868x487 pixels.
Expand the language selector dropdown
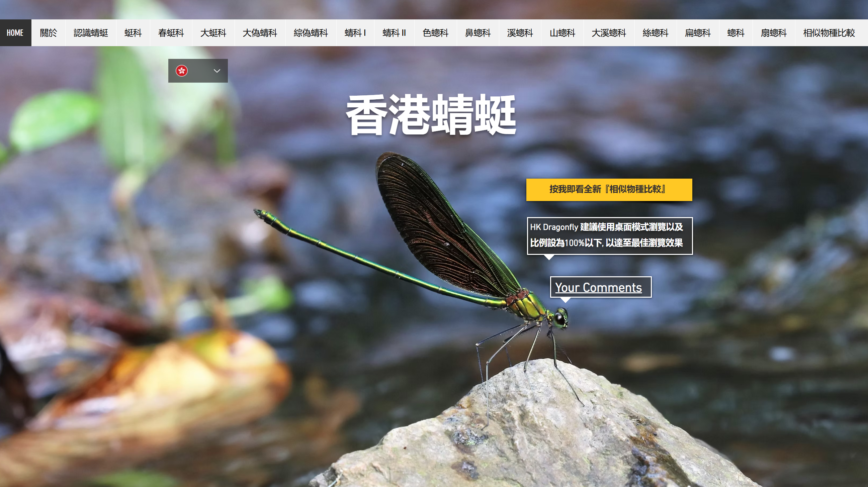pos(198,71)
